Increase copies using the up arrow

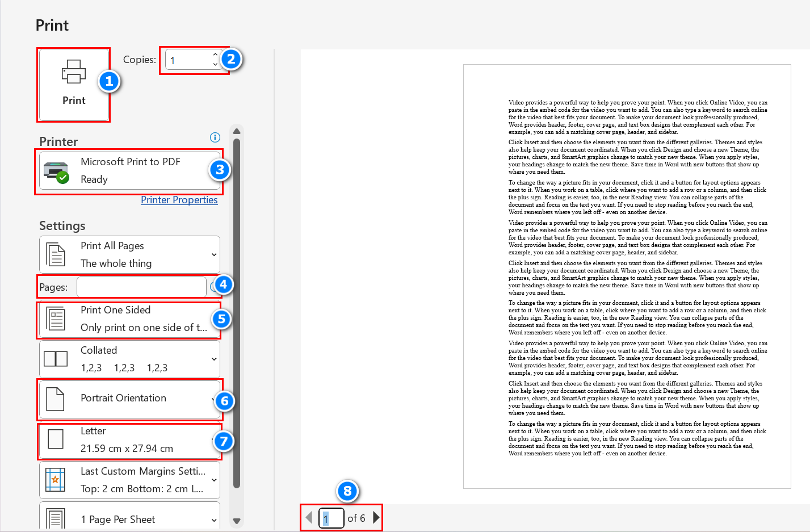pos(215,55)
